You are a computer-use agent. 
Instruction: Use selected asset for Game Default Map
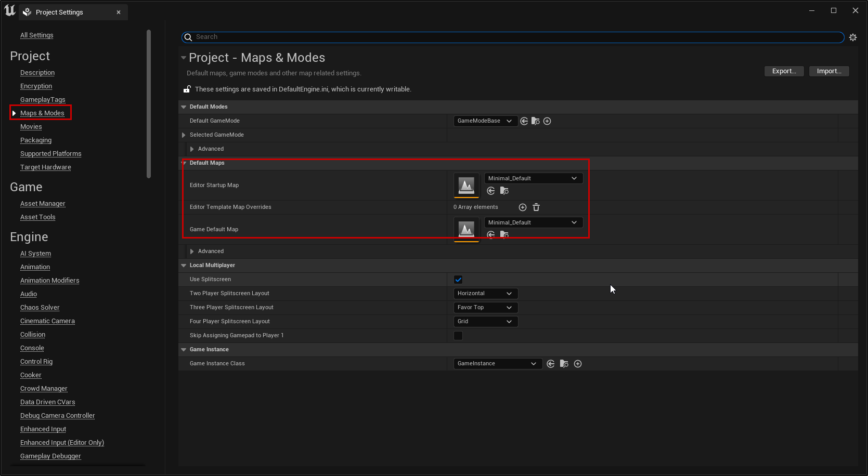point(490,235)
